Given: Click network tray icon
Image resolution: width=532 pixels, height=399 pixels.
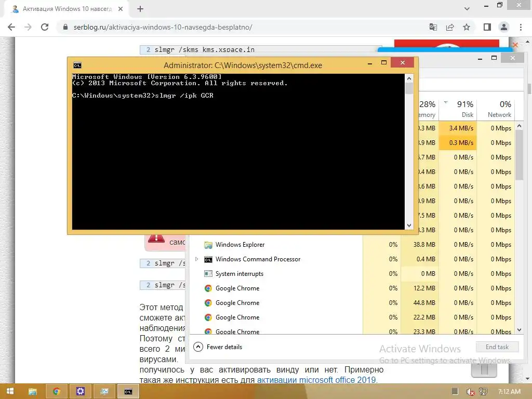Looking at the screenshot, I should click(483, 392).
